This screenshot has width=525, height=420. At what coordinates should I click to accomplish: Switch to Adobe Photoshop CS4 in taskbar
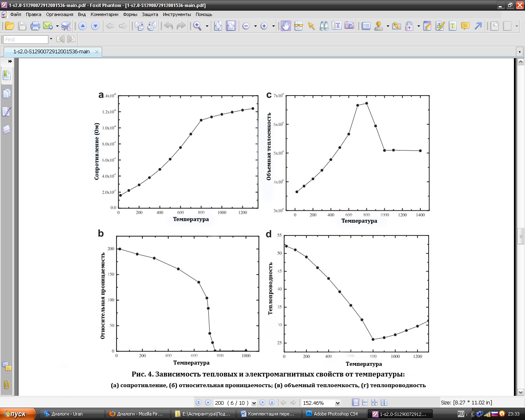click(334, 414)
